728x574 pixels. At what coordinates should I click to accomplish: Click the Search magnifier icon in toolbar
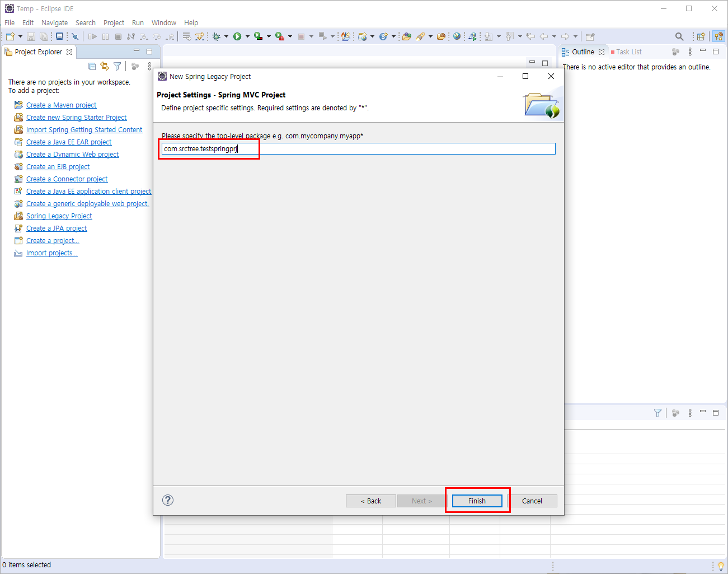point(679,36)
